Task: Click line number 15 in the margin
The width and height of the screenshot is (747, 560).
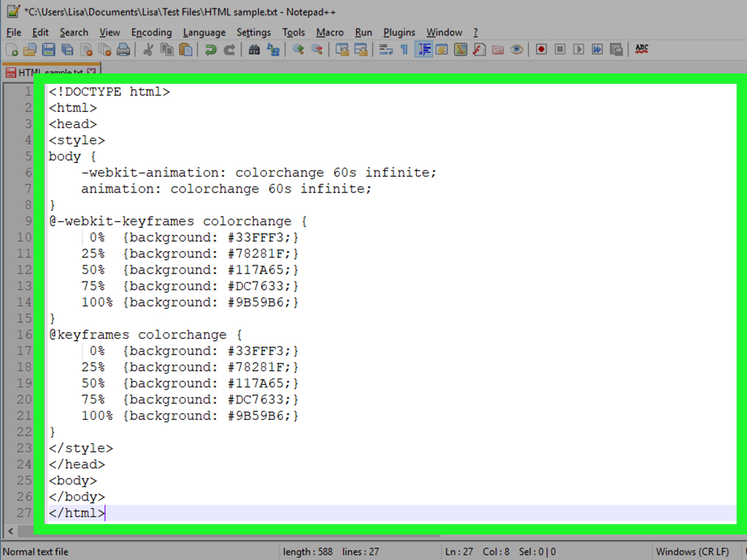Action: pyautogui.click(x=24, y=319)
